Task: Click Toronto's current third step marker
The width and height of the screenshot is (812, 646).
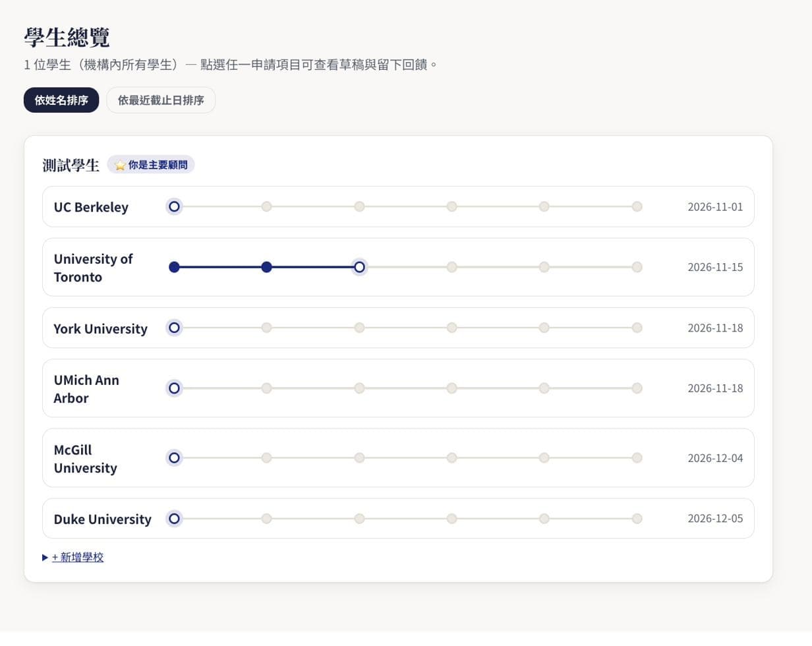Action: 359,267
